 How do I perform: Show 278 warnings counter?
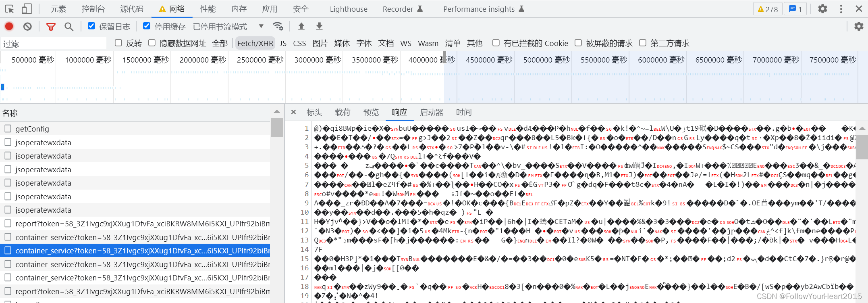[x=768, y=9]
